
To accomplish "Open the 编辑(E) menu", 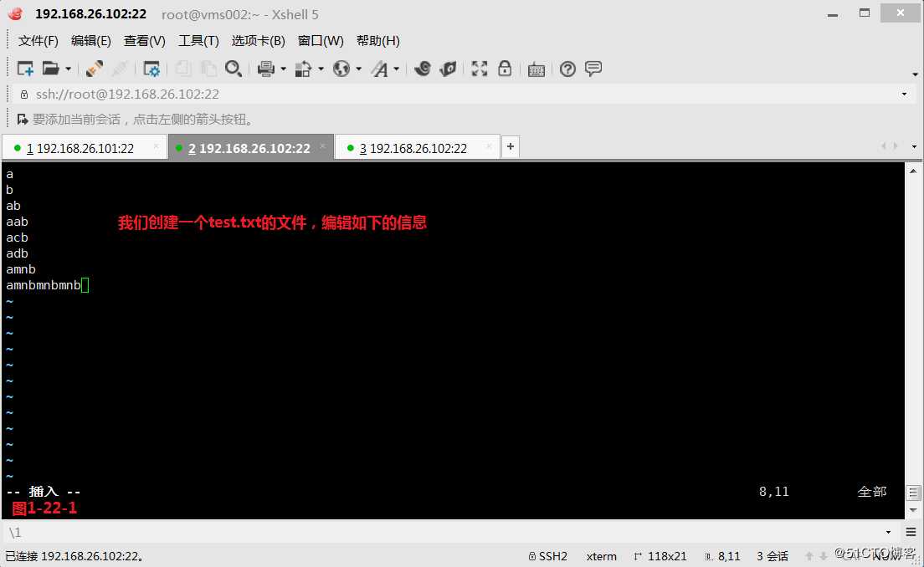I will point(90,41).
